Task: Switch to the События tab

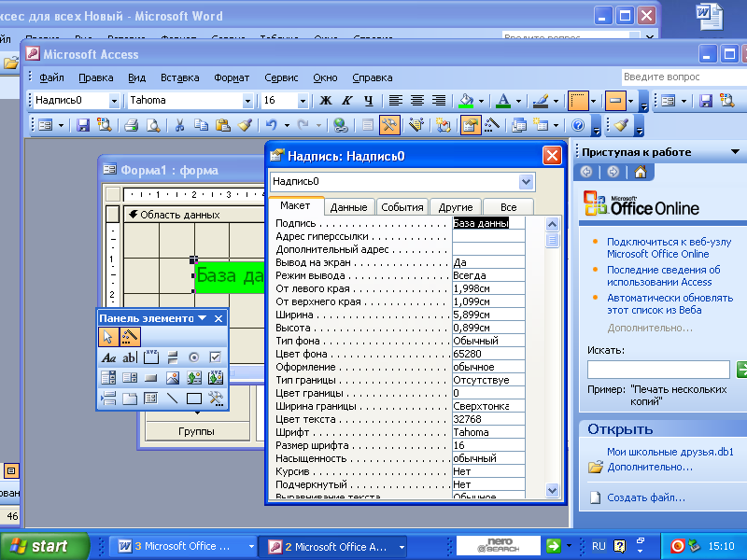Action: point(402,207)
